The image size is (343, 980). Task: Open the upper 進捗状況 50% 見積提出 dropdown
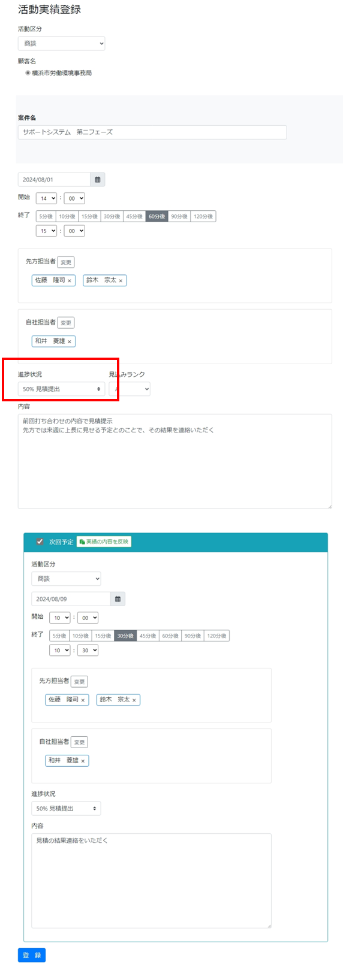pyautogui.click(x=61, y=389)
